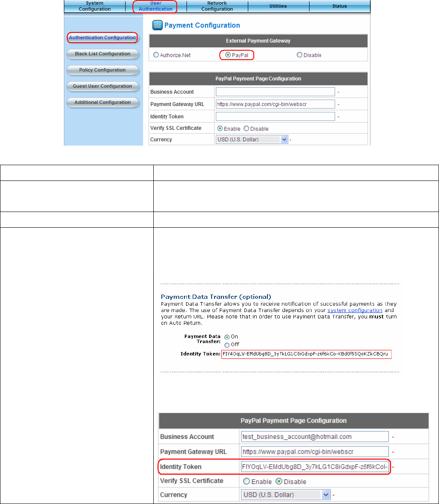The height and width of the screenshot is (504, 439).
Task: Select the Authorize.Net gateway radio button
Action: click(x=156, y=55)
